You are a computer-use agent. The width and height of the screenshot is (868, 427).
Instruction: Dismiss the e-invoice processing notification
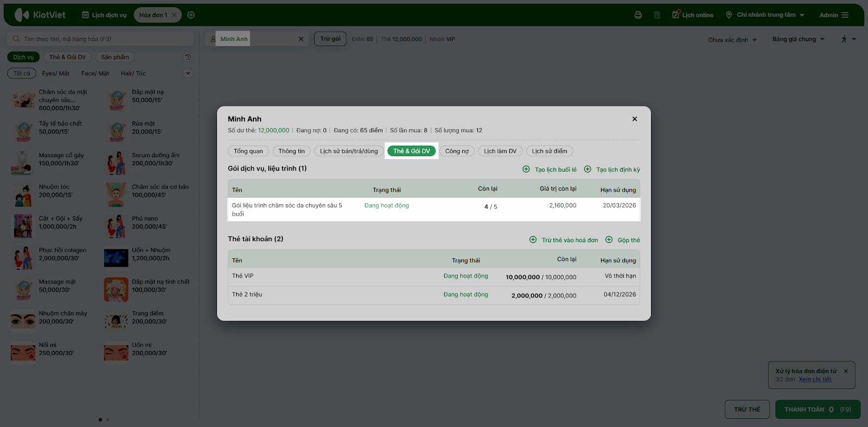(846, 371)
